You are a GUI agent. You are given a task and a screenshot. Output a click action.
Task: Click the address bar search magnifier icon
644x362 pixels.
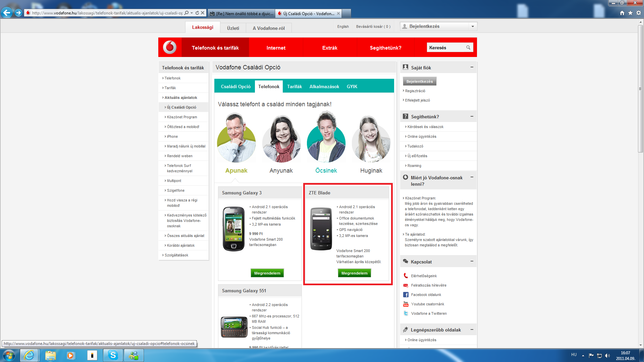tap(186, 13)
